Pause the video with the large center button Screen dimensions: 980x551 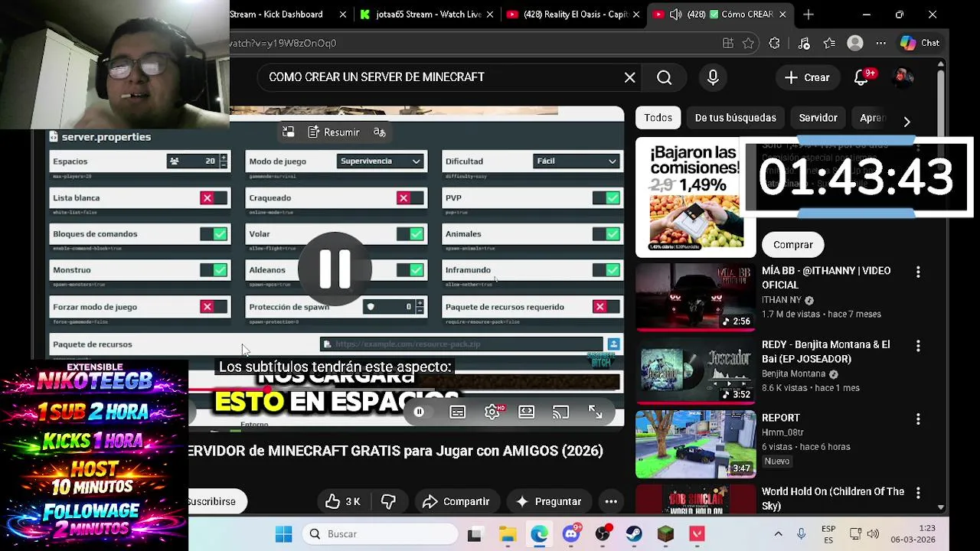click(335, 269)
